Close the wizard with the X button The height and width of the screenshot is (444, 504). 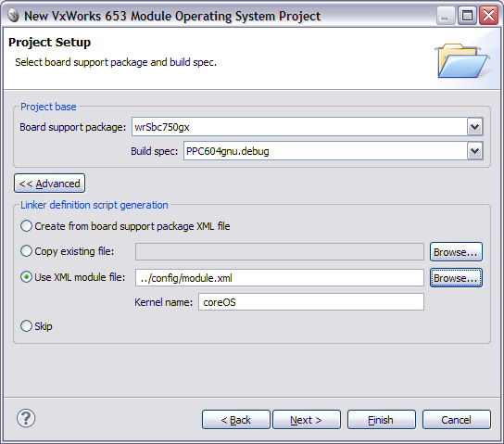point(488,15)
